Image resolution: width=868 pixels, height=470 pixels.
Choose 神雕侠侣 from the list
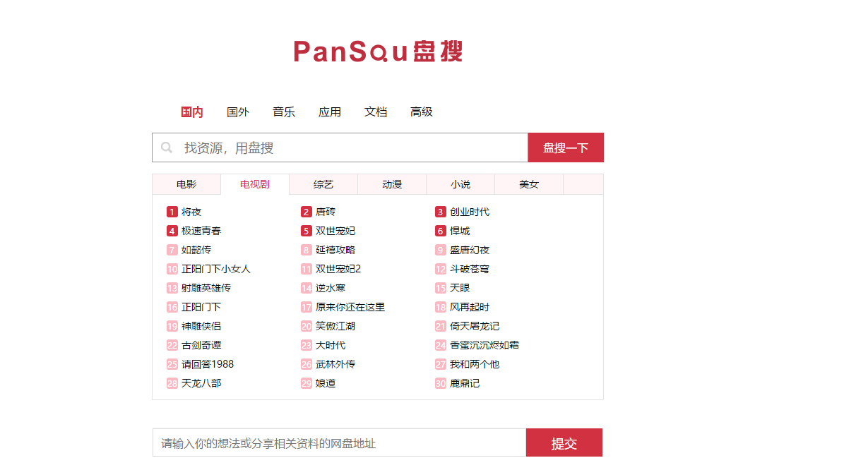click(x=201, y=326)
